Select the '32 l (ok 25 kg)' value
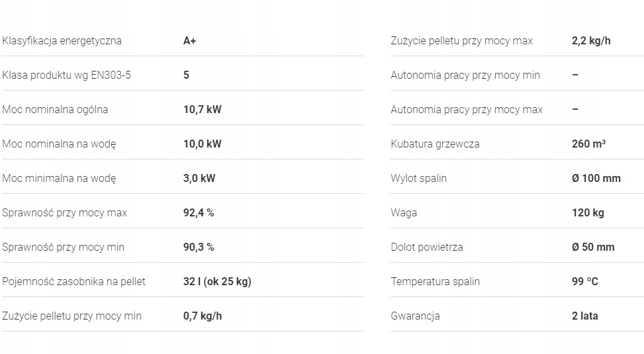This screenshot has height=354, width=644. (217, 282)
